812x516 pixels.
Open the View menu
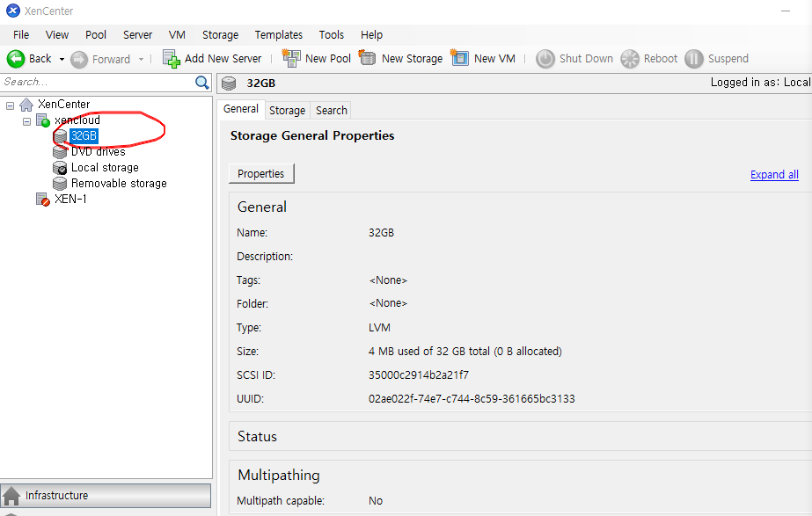[x=57, y=34]
